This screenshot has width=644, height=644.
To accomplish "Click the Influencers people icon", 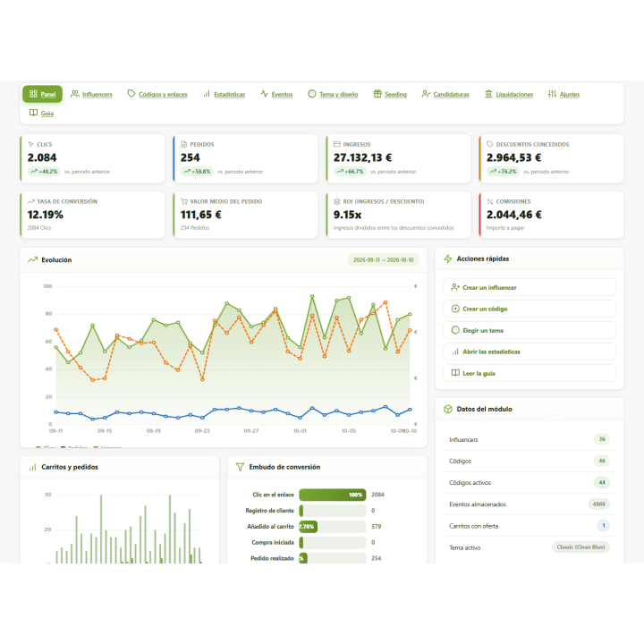I will pos(75,94).
